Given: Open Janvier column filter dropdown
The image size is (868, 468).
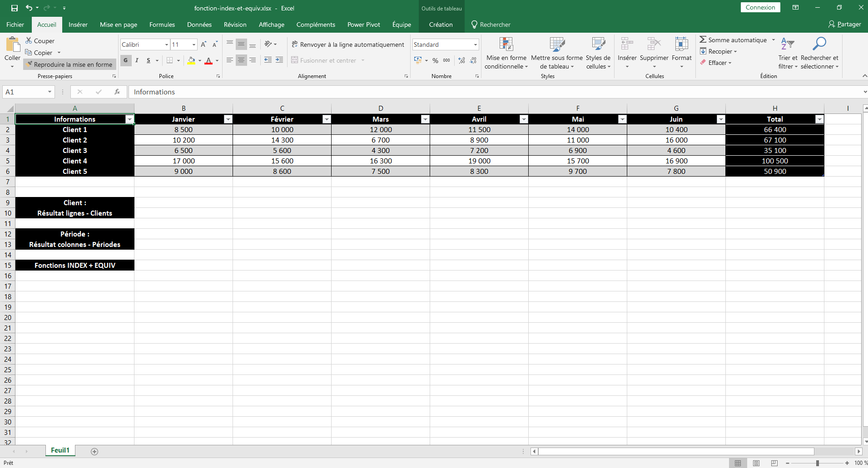Looking at the screenshot, I should click(x=228, y=119).
